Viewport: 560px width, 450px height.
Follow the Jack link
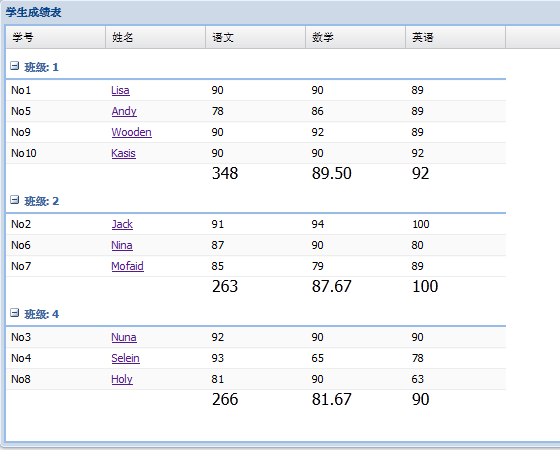coord(122,224)
